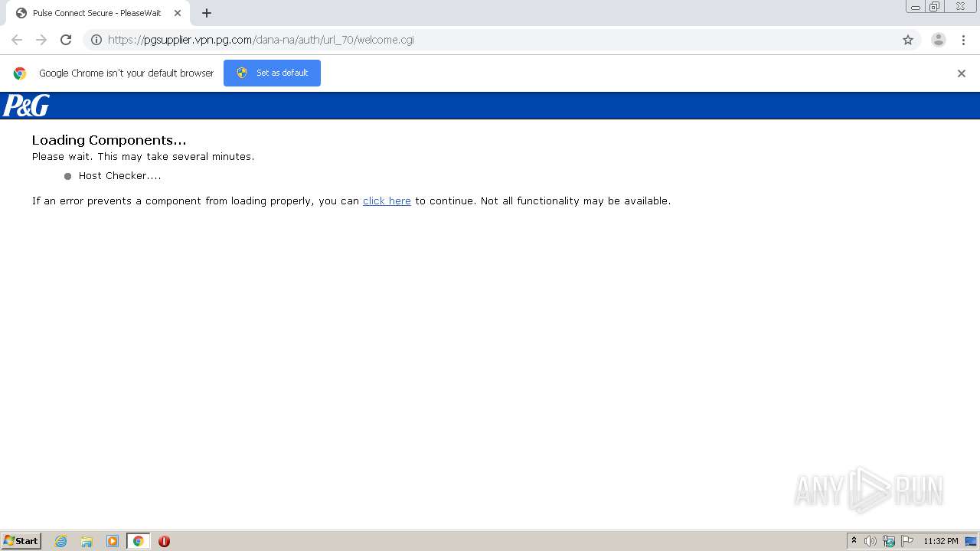The image size is (980, 551).
Task: Reload the current page
Action: click(66, 40)
